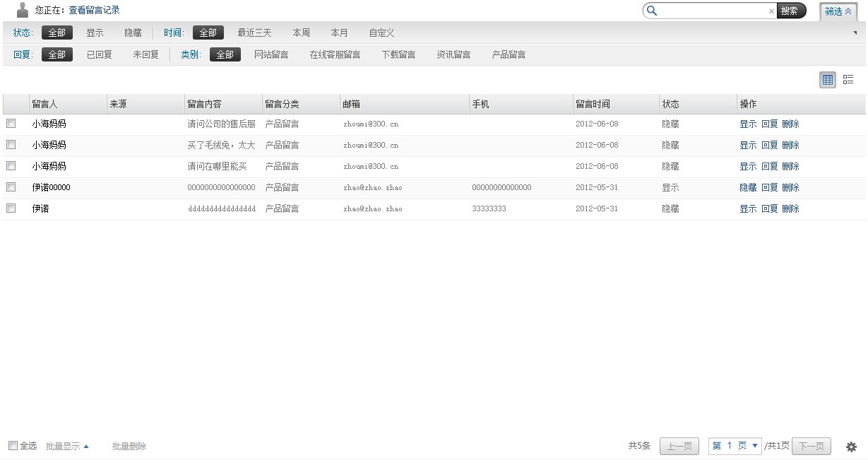Viewport: 868px width, 460px height.
Task: Check the first 小海妈妈 row checkbox
Action: (x=11, y=124)
